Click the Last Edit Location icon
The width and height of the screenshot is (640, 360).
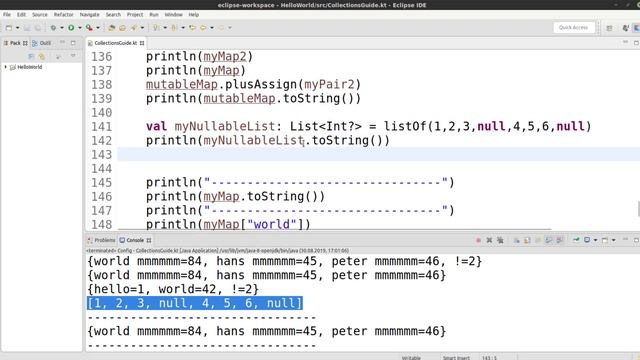click(192, 28)
